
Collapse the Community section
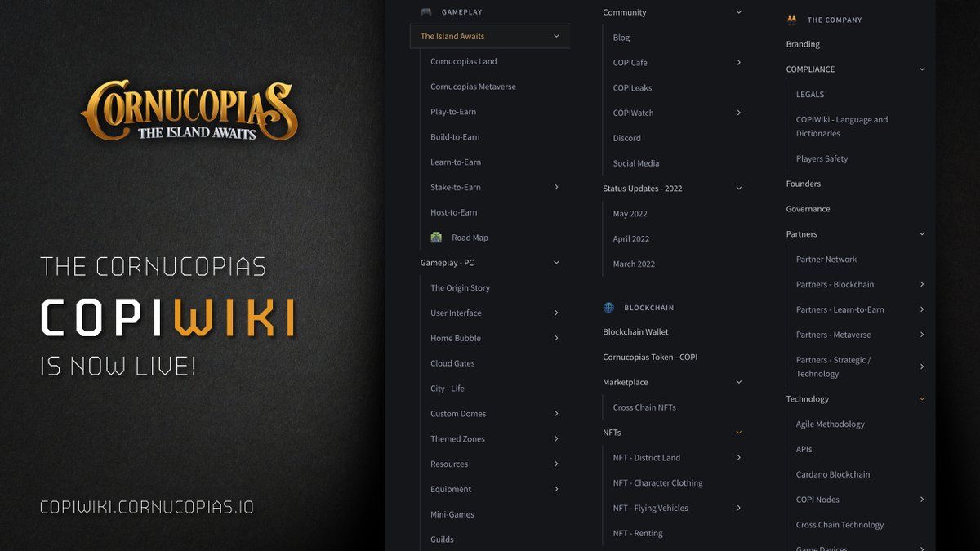(x=739, y=12)
